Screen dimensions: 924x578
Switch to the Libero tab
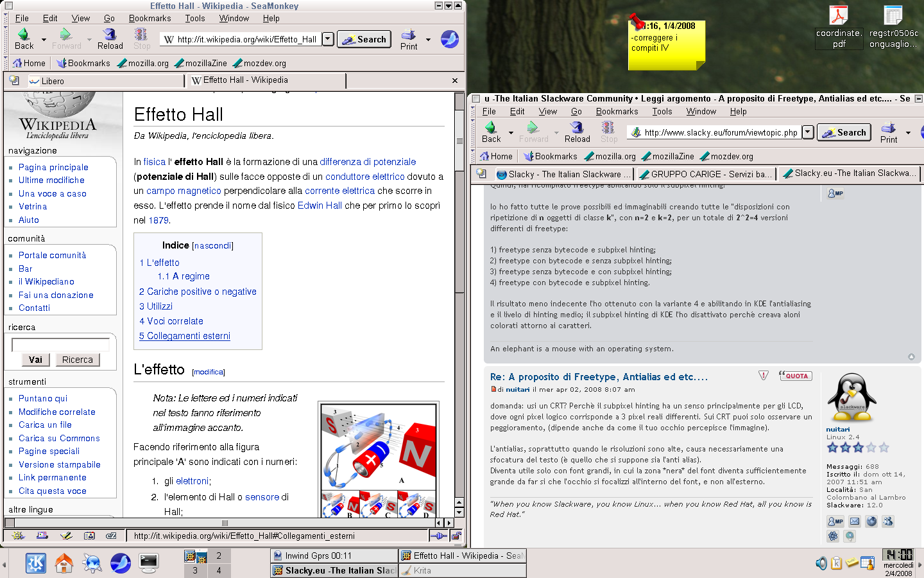[105, 81]
